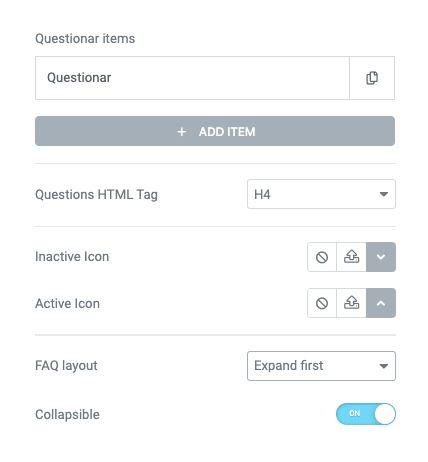Remove the Inactive Icon with the none icon
The width and height of the screenshot is (428, 462).
322,257
